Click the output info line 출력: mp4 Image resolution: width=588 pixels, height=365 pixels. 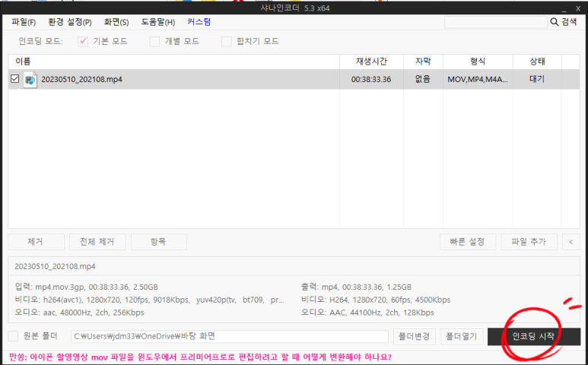356,287
